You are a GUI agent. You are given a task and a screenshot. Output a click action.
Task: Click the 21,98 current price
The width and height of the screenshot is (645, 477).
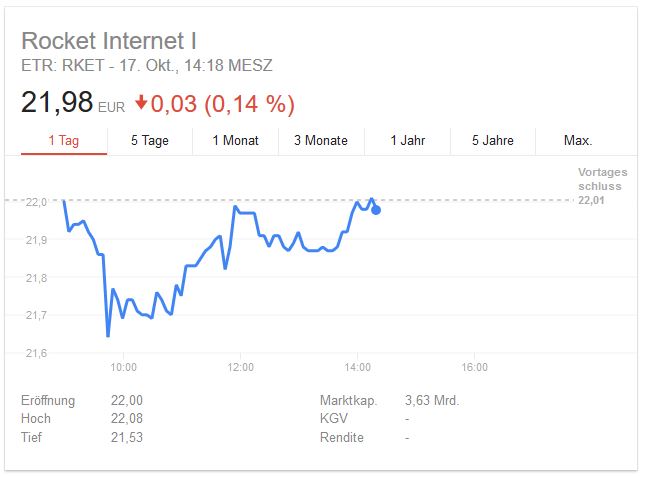coord(57,102)
